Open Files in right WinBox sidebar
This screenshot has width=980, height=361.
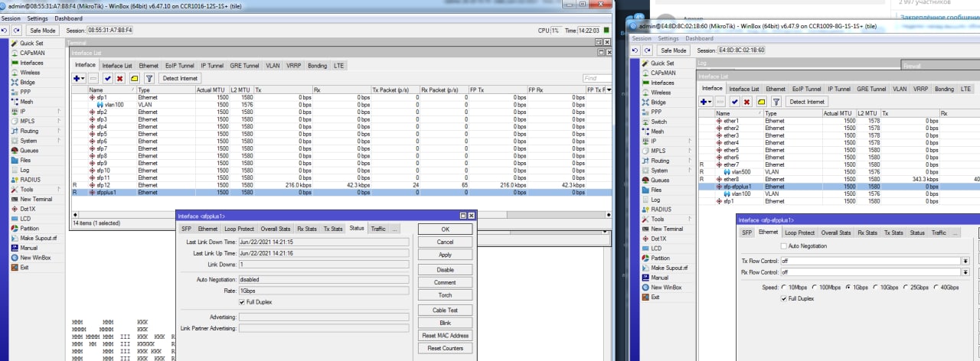[x=657, y=190]
